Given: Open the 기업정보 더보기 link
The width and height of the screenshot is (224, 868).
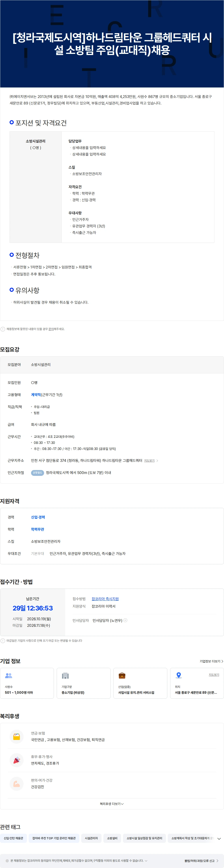Looking at the screenshot, I should 211,661.
